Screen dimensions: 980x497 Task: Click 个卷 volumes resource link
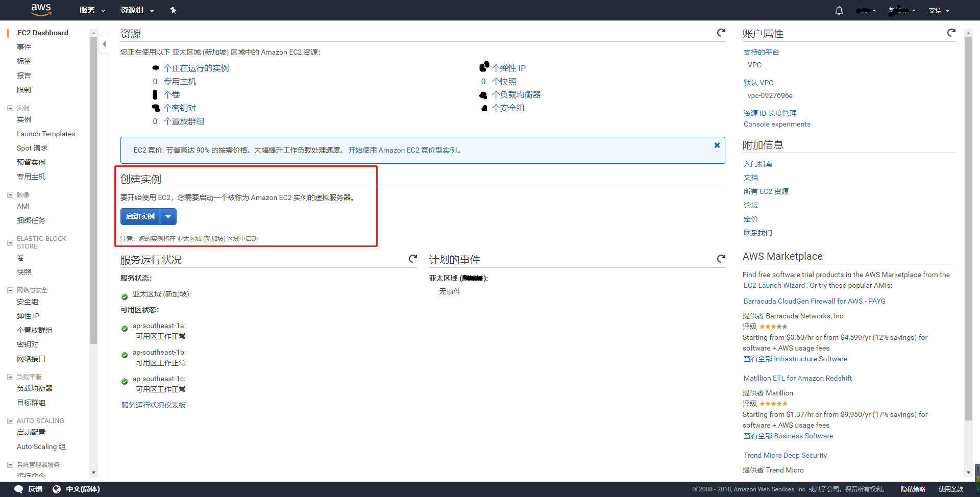pos(171,95)
